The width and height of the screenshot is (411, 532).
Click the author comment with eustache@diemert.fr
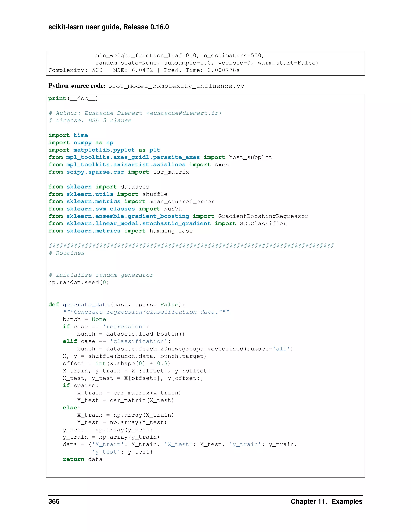pyautogui.click(x=135, y=113)
